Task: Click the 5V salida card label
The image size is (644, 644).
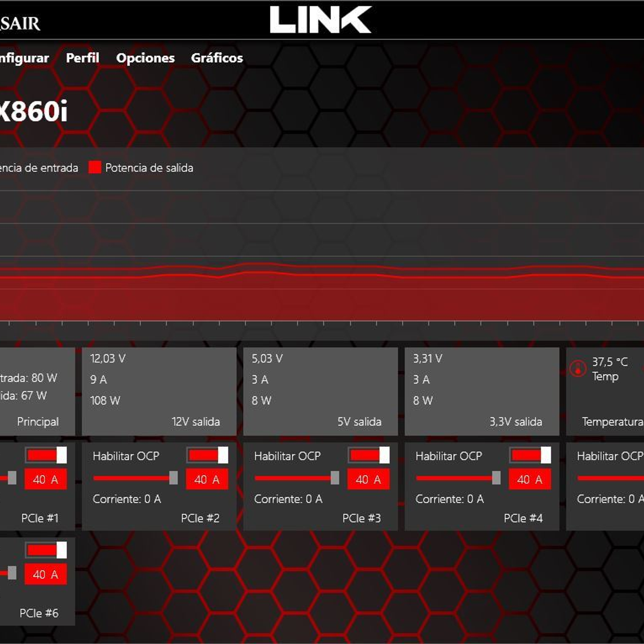Action: [x=359, y=422]
